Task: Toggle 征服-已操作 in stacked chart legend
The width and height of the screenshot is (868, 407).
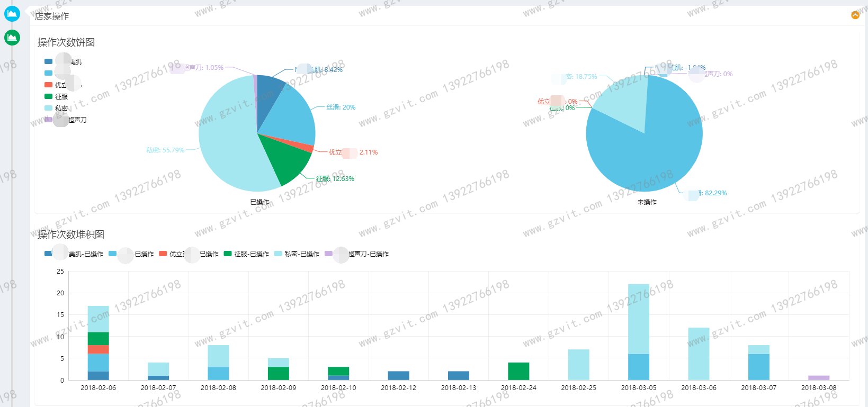Action: click(246, 254)
